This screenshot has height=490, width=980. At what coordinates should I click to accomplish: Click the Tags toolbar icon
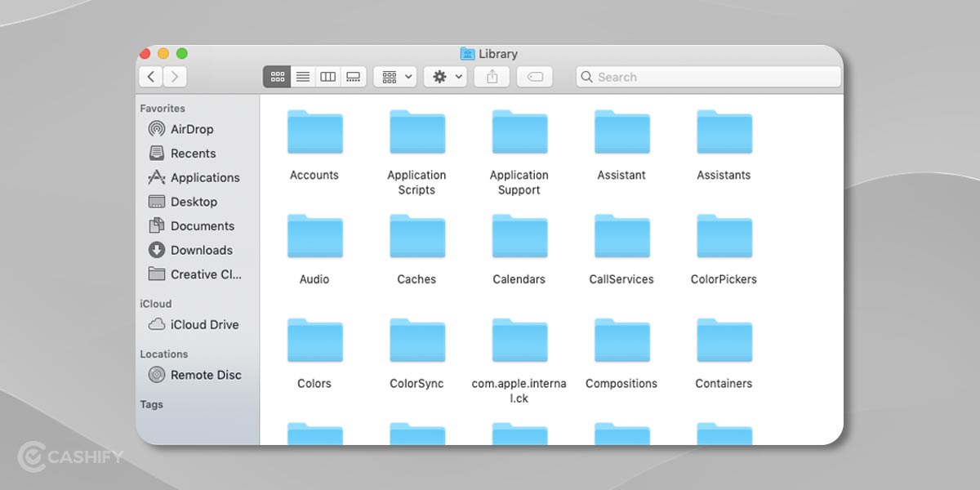535,76
